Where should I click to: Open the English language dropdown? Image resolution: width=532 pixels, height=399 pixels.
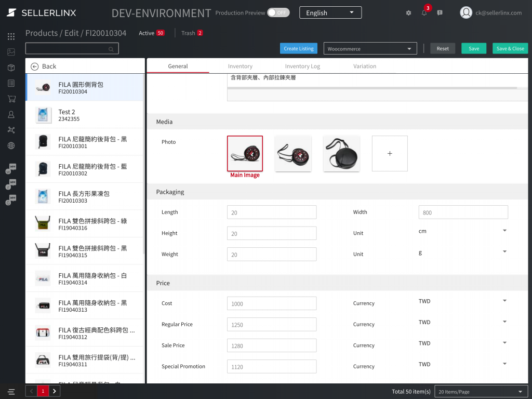click(x=330, y=12)
